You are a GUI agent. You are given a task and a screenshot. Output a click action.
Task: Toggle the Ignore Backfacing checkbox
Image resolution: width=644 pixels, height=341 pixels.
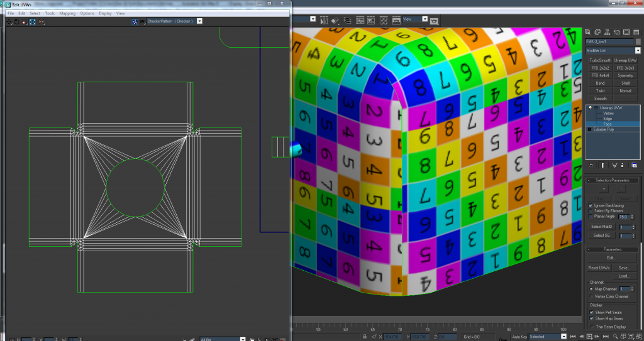[591, 205]
